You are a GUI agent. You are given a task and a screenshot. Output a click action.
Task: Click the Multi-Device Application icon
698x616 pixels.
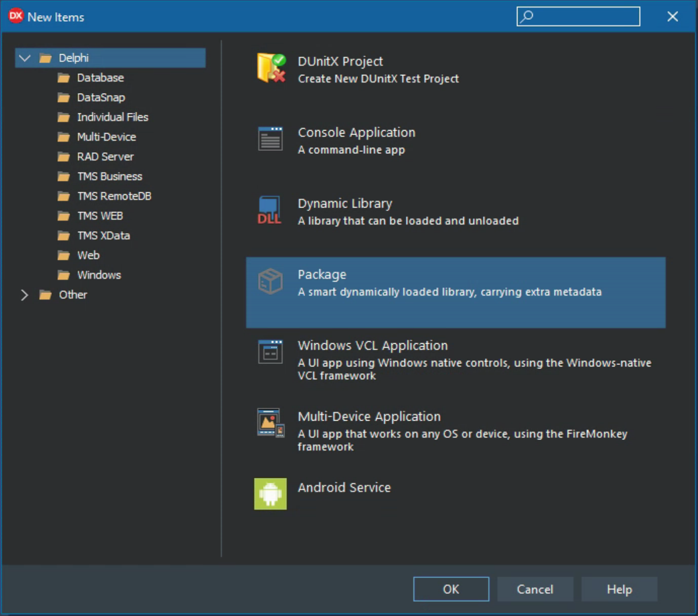(x=270, y=423)
